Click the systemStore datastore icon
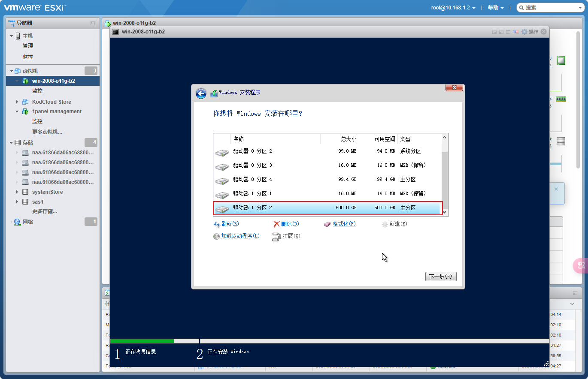588x379 pixels. [x=25, y=192]
